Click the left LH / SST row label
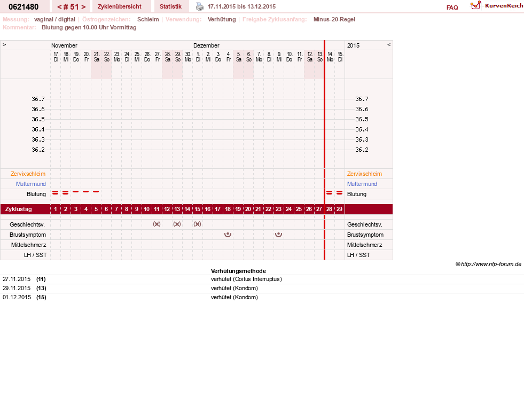The image size is (524, 420). (35, 255)
